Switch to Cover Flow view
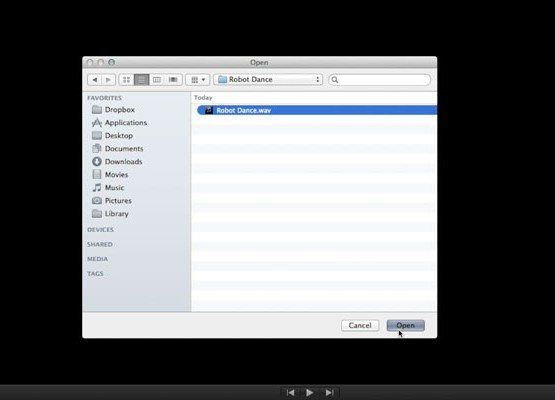Viewport: 555px width, 400px height. pyautogui.click(x=173, y=80)
